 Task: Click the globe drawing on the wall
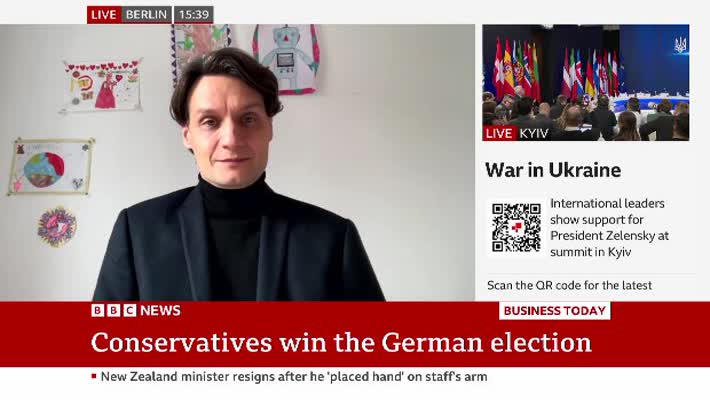(51, 167)
